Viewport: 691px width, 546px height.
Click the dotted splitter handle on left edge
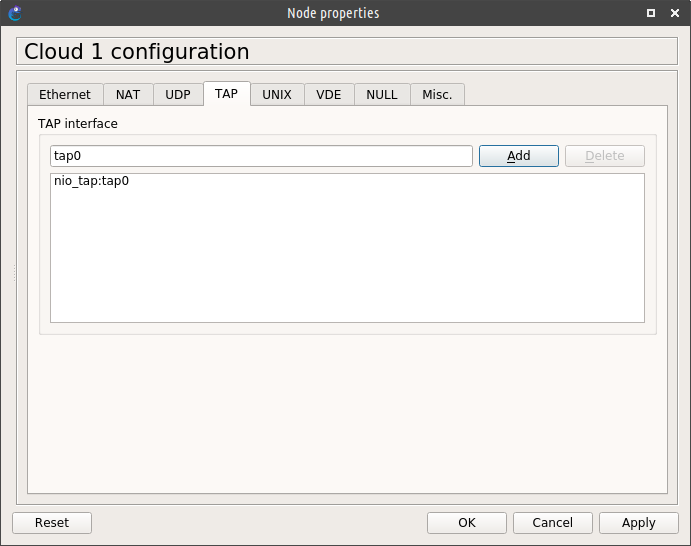coord(14,273)
